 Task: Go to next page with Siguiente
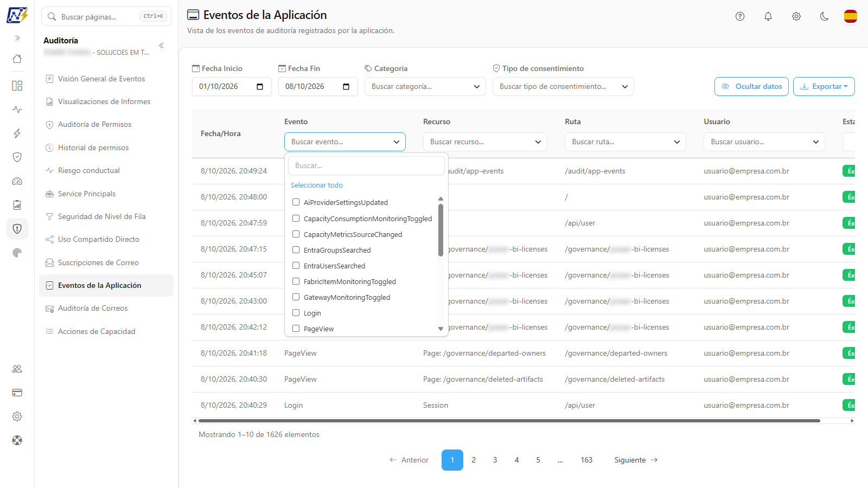coord(636,460)
